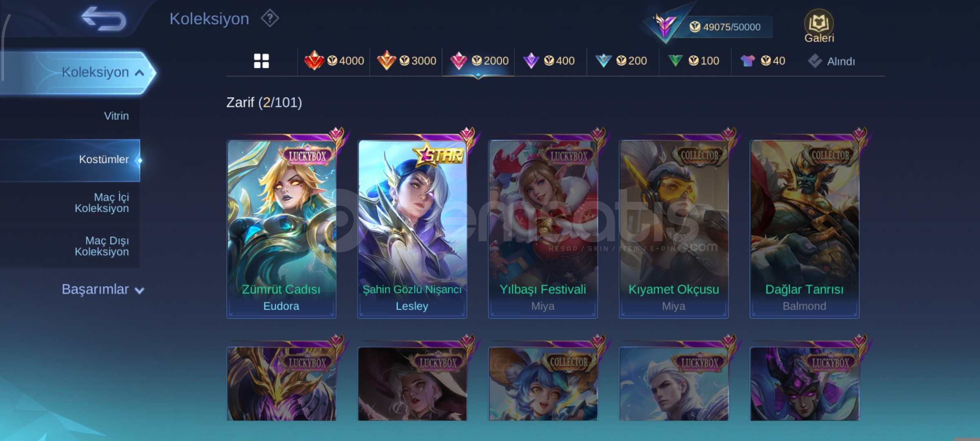
Task: Open Şahin Gözlü Nişancı Lesley skin card
Action: [412, 229]
